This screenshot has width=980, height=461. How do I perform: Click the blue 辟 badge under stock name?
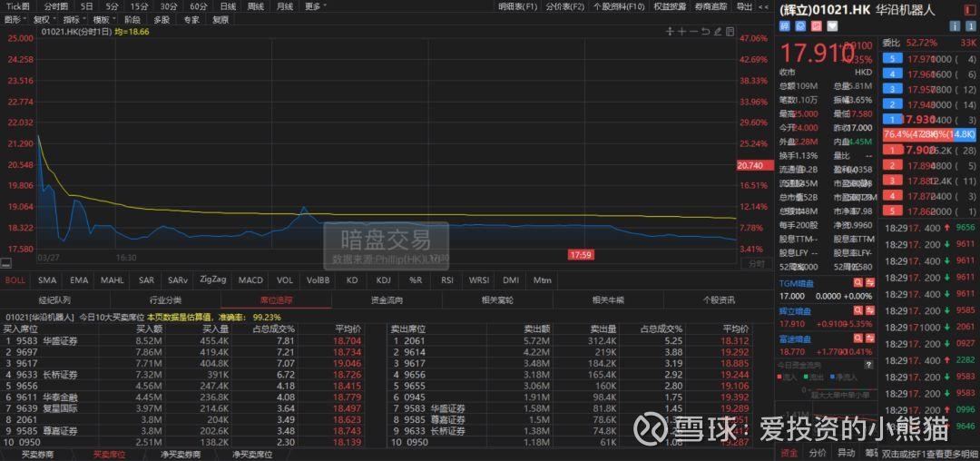tap(785, 26)
